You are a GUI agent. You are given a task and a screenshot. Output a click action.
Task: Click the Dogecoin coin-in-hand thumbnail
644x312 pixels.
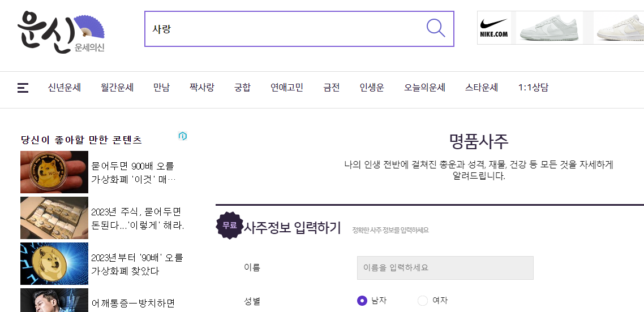click(54, 172)
